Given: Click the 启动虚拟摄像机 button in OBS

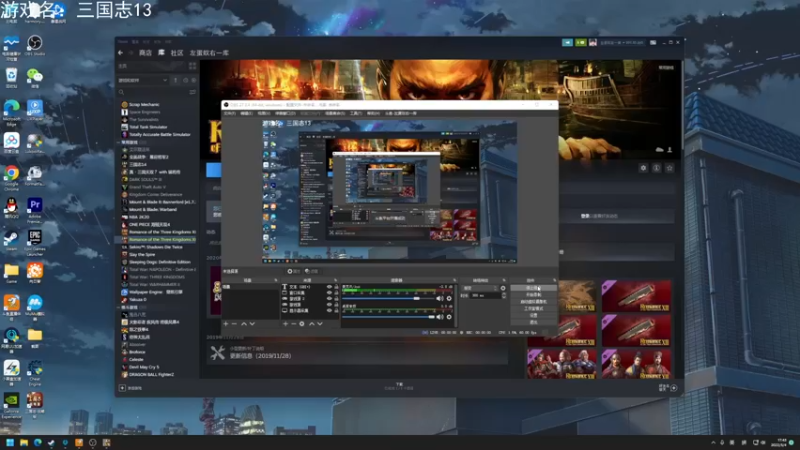Looking at the screenshot, I should [534, 302].
